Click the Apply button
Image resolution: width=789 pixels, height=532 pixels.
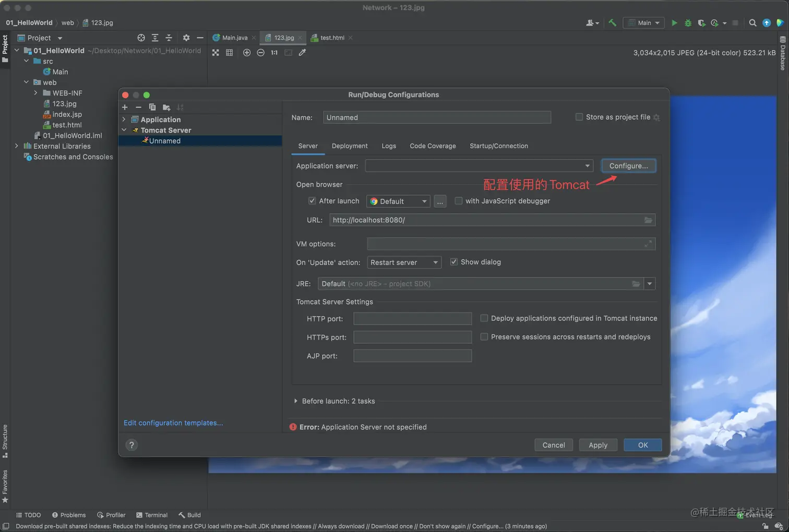pyautogui.click(x=598, y=445)
